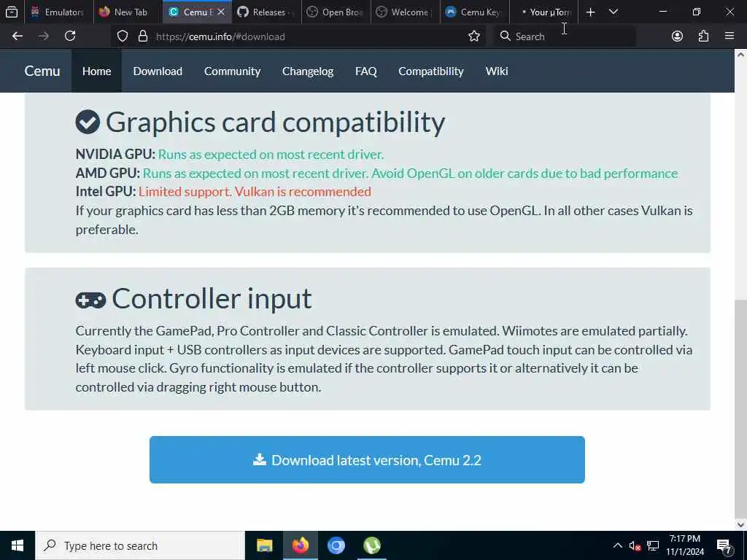Click the Firefox taskbar icon

click(x=300, y=545)
